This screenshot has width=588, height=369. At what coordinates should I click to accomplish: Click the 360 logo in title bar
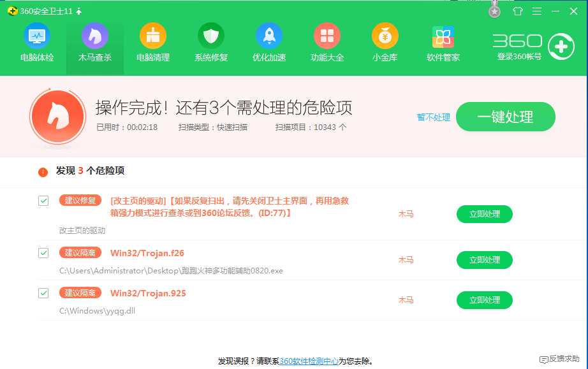point(12,11)
